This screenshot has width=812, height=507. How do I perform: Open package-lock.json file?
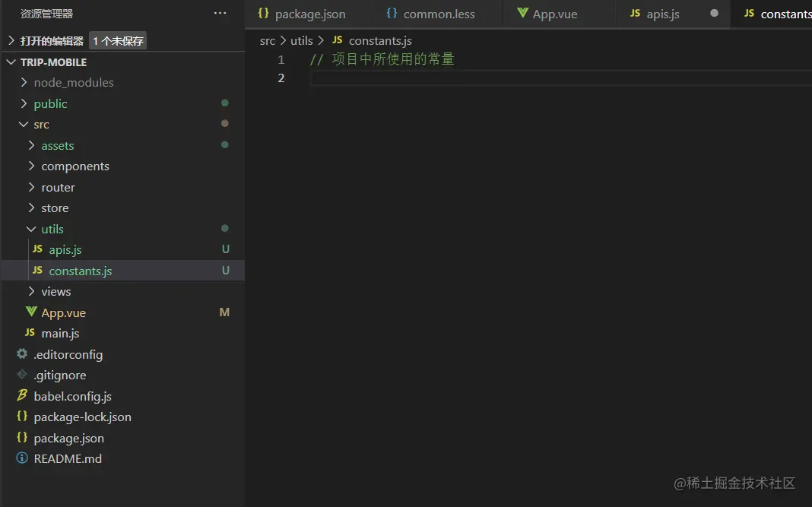click(x=123, y=417)
